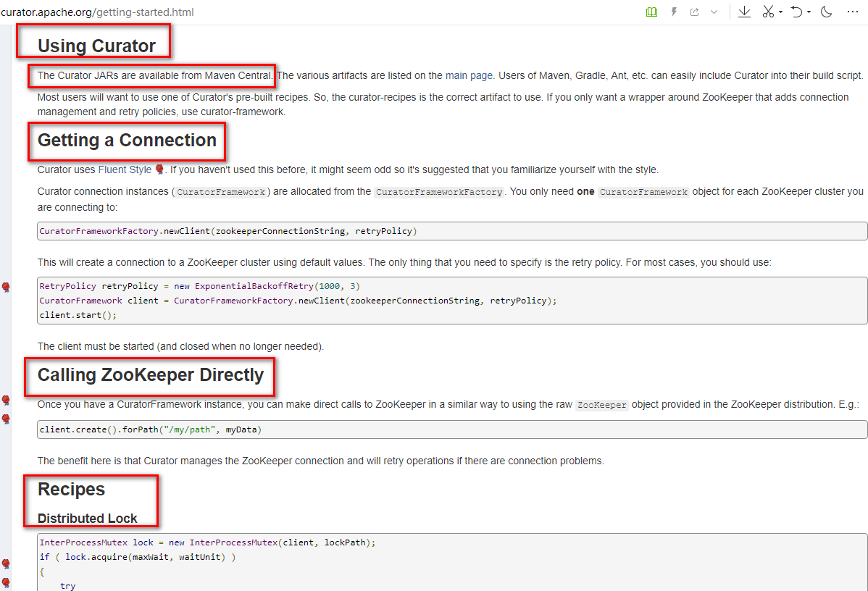This screenshot has height=591, width=868.
Task: Click the margin badge beside the RetryPolicy line
Action: point(6,287)
